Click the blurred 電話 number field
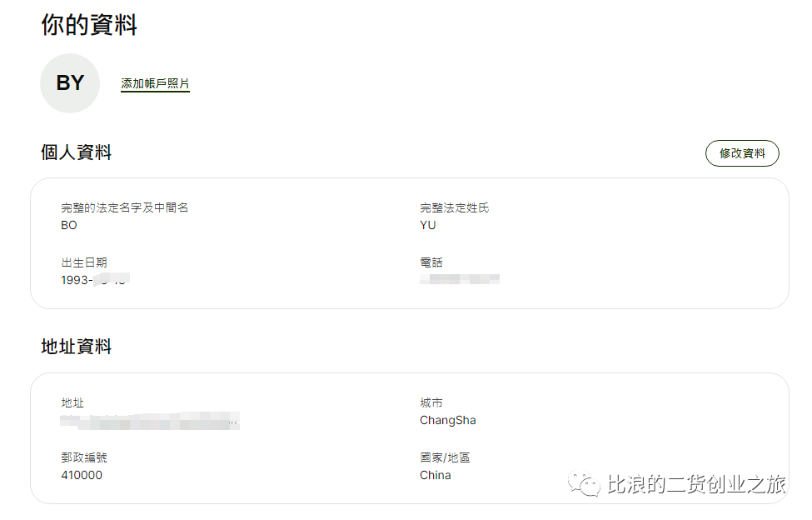This screenshot has width=812, height=520. [x=460, y=279]
